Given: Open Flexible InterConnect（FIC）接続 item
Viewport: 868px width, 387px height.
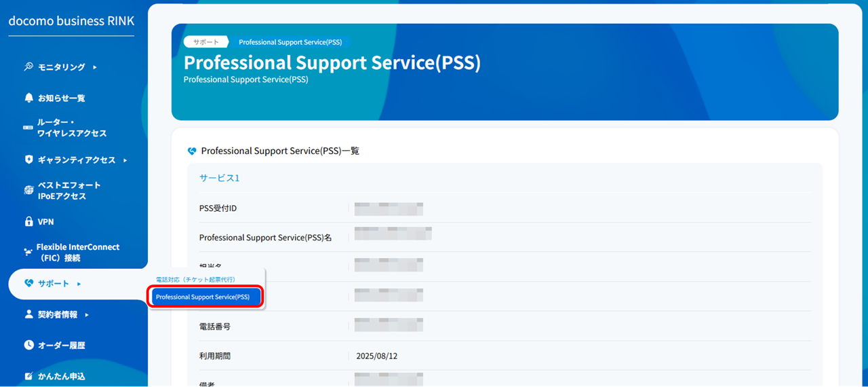Looking at the screenshot, I should (78, 253).
